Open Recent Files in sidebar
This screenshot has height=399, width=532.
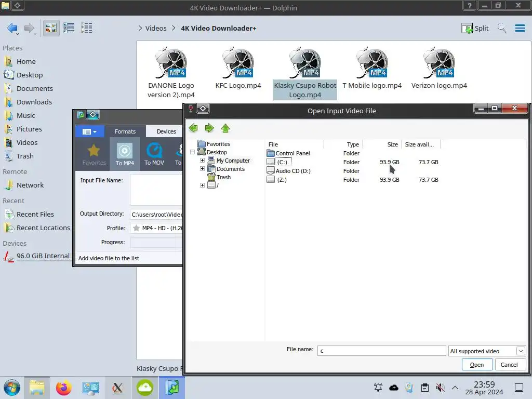click(x=35, y=215)
